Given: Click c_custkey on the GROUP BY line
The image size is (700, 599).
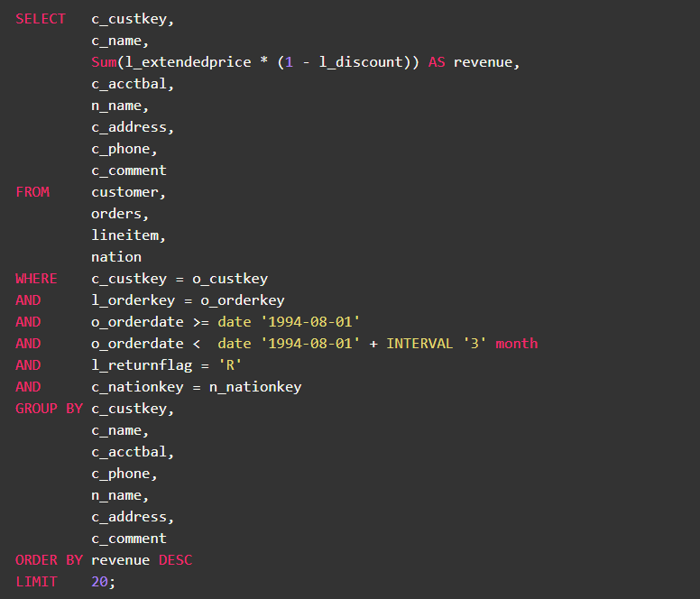Looking at the screenshot, I should tap(129, 409).
